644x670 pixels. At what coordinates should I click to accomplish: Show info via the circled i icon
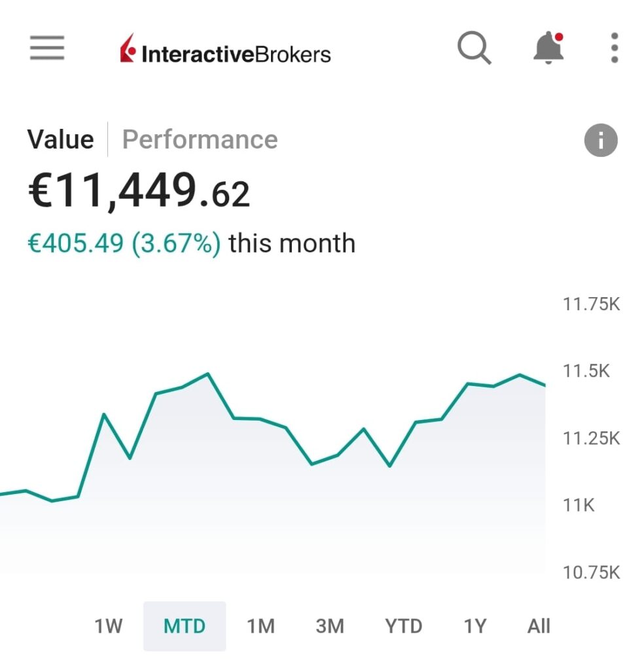tap(600, 140)
